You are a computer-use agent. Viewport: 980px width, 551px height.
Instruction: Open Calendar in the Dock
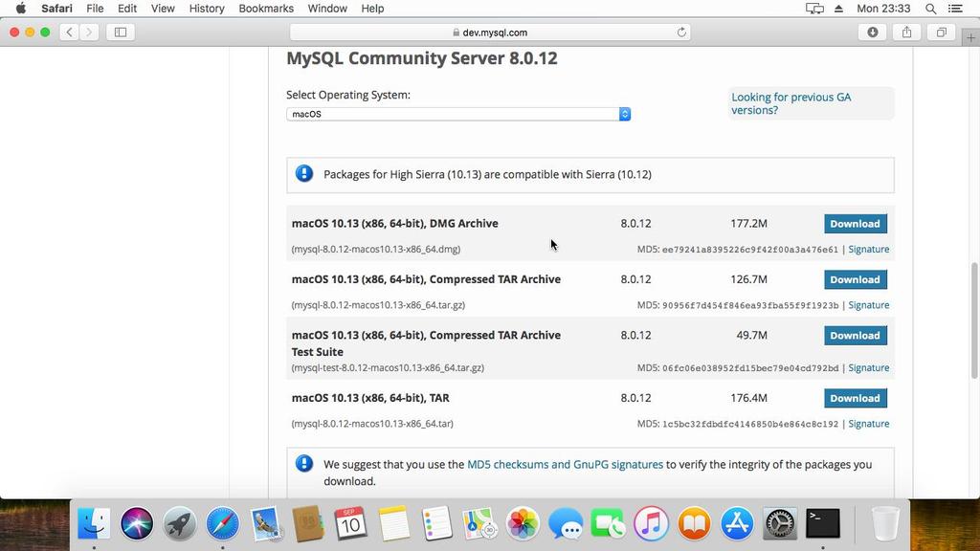350,523
